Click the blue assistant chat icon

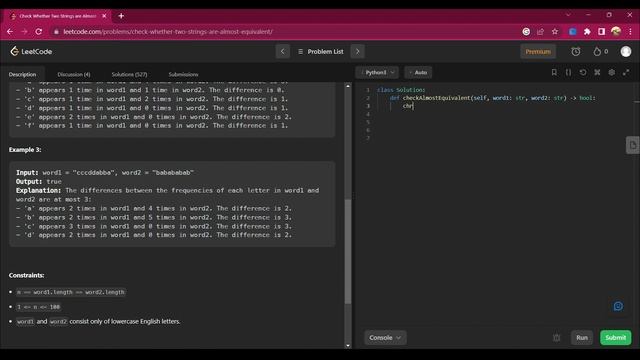click(618, 306)
